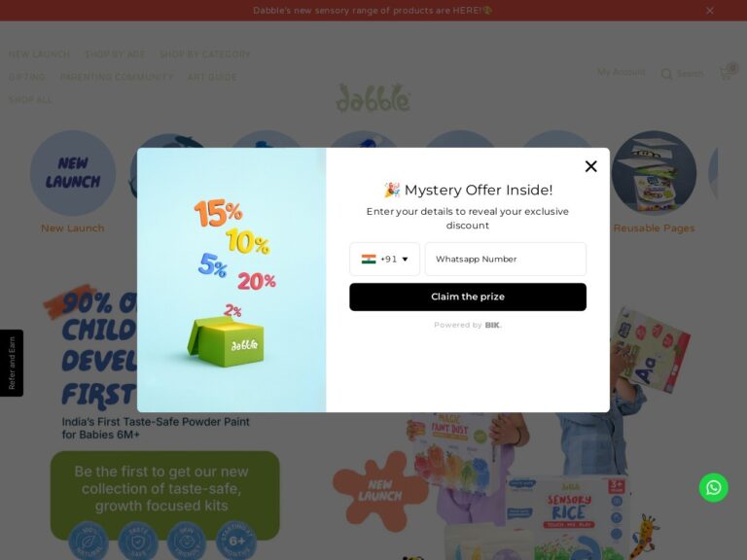This screenshot has width=747, height=560.
Task: Click the Search magnifier icon
Action: pos(666,74)
